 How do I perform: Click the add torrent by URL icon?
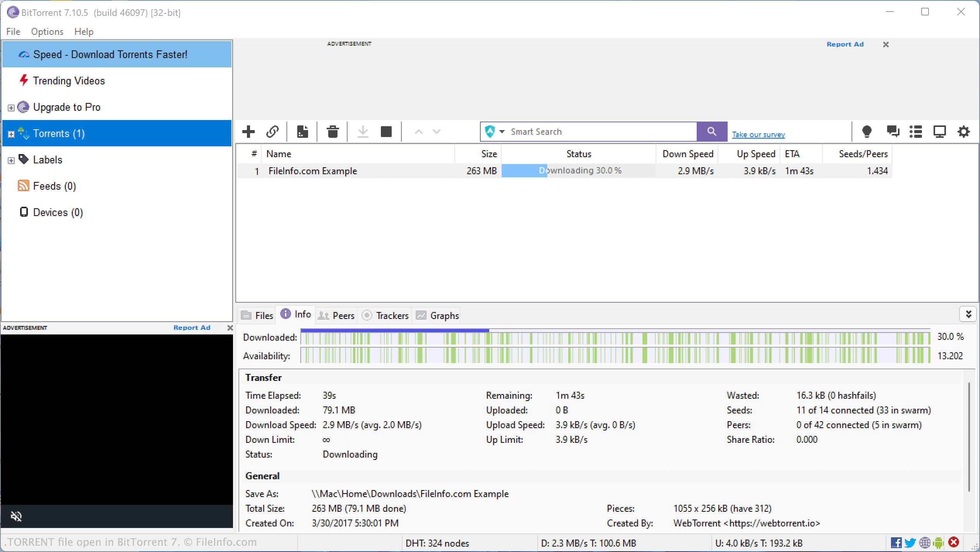[x=273, y=131]
